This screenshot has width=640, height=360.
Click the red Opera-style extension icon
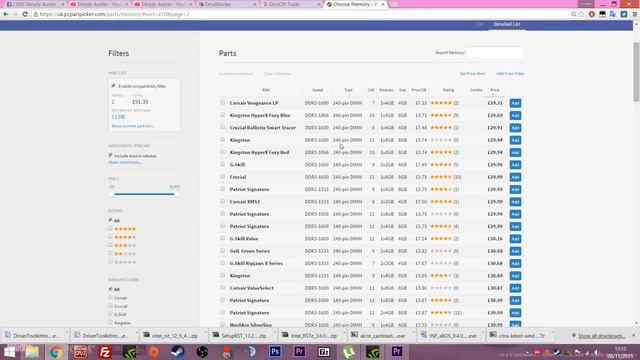click(x=591, y=14)
